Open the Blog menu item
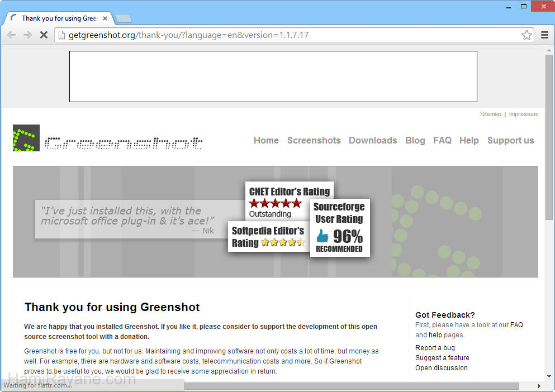This screenshot has width=555, height=392. pyautogui.click(x=415, y=141)
